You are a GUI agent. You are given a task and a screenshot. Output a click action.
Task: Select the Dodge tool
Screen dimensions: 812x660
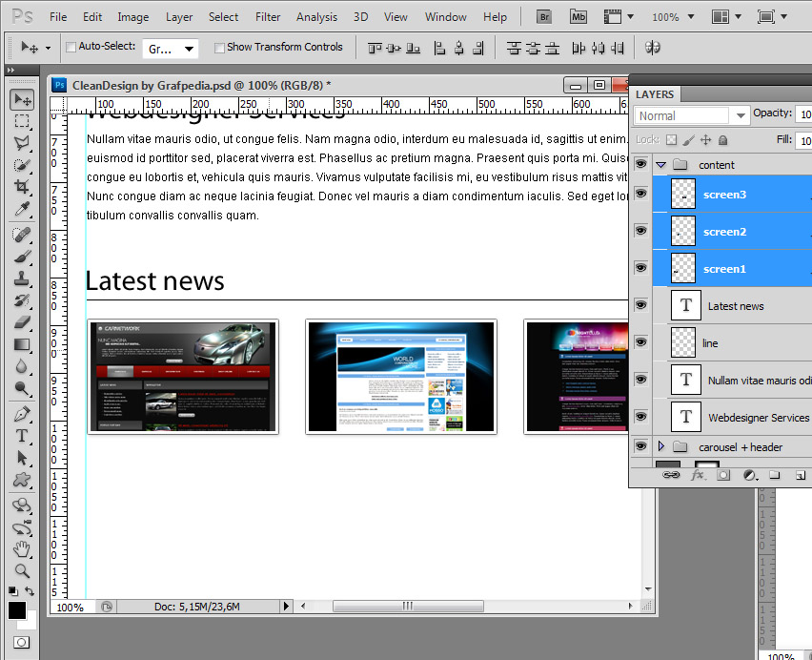pos(22,387)
